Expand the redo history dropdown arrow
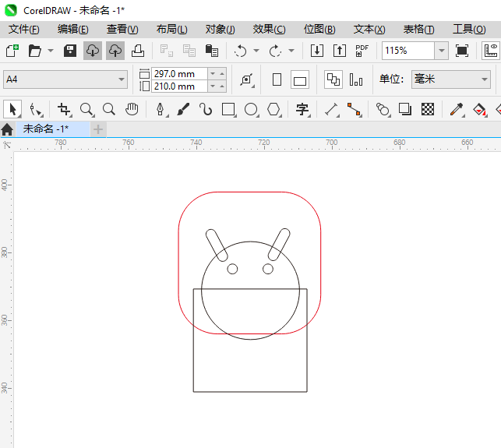 291,51
